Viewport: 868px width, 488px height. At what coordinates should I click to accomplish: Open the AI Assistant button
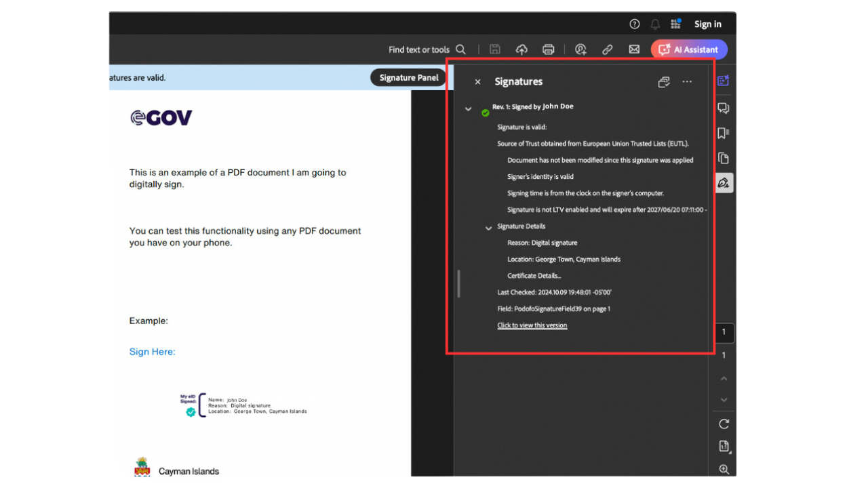[689, 49]
